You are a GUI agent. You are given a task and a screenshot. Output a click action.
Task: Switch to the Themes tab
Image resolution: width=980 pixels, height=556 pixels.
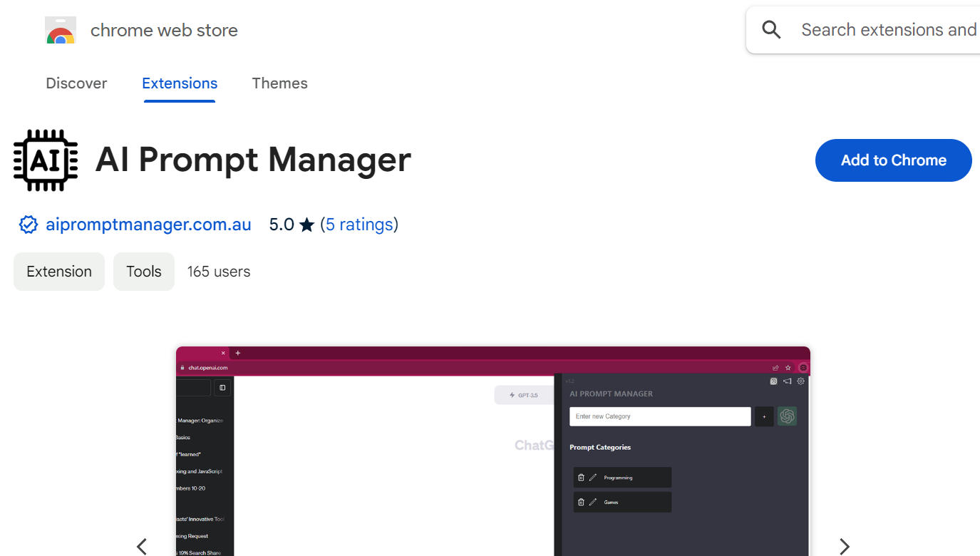coord(279,83)
